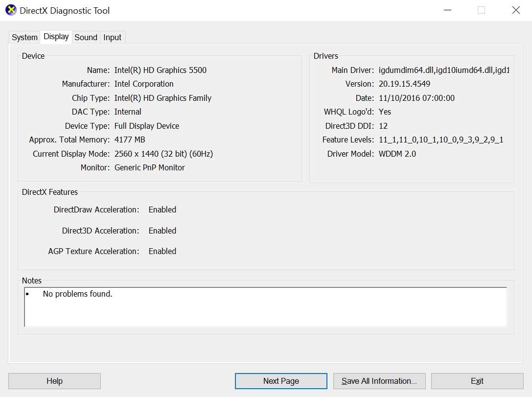The image size is (532, 397).
Task: Click the Direct3D DDI value '12'
Action: coord(383,126)
